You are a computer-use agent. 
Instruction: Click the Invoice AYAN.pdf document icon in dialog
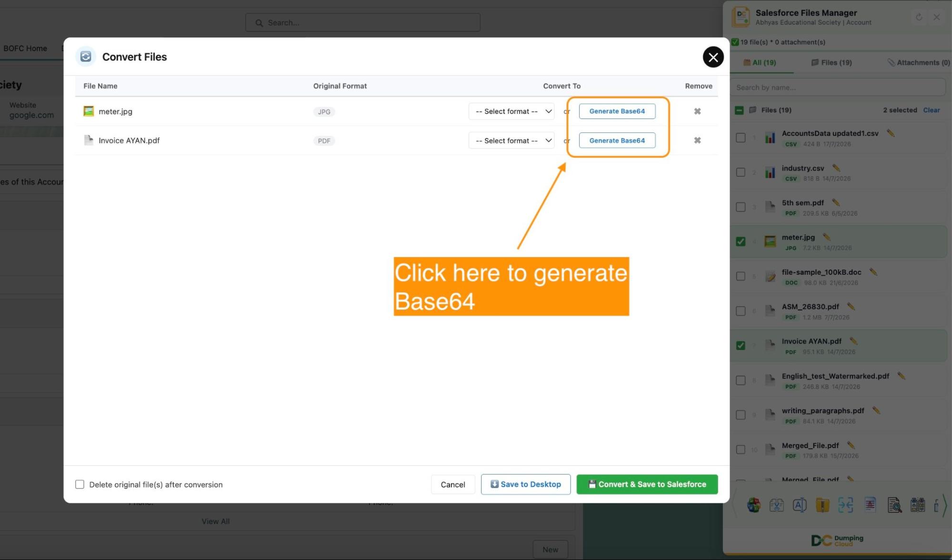click(89, 140)
